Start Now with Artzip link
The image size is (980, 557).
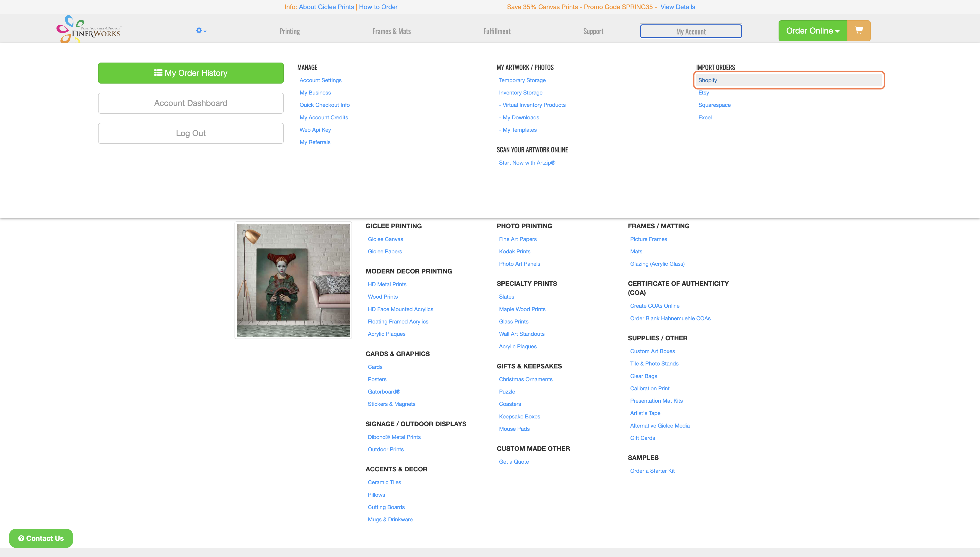pyautogui.click(x=527, y=163)
